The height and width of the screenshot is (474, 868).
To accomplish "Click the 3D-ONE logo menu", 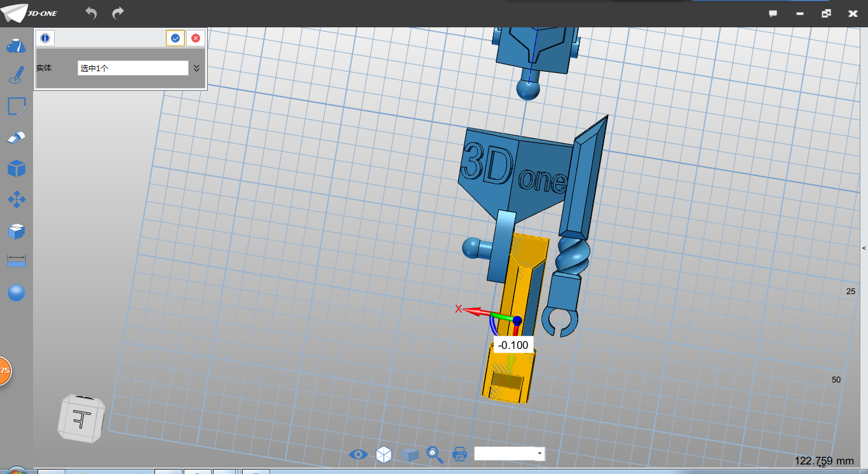I will click(30, 13).
